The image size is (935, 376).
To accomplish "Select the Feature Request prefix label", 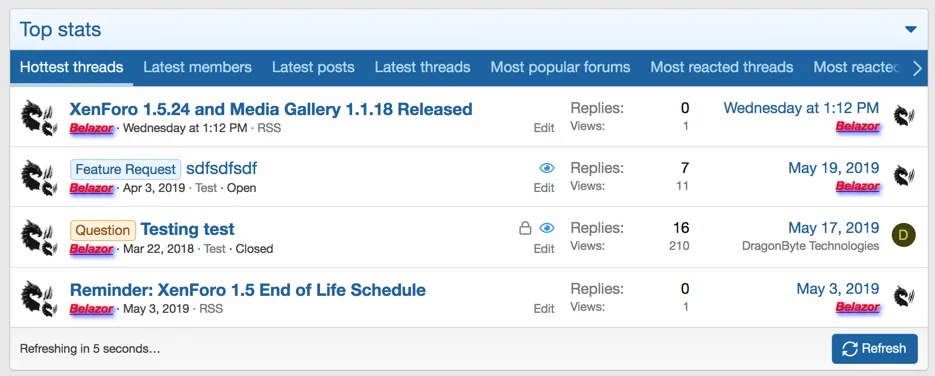I will pyautogui.click(x=126, y=169).
